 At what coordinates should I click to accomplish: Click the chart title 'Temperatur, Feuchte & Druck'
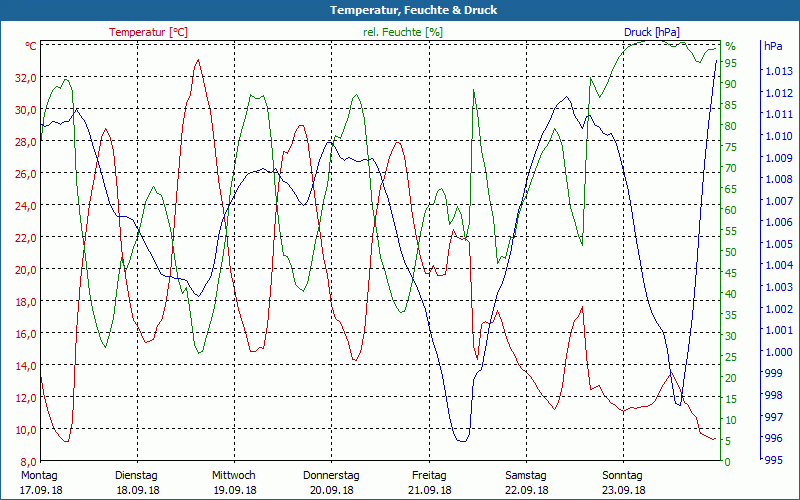[x=413, y=10]
